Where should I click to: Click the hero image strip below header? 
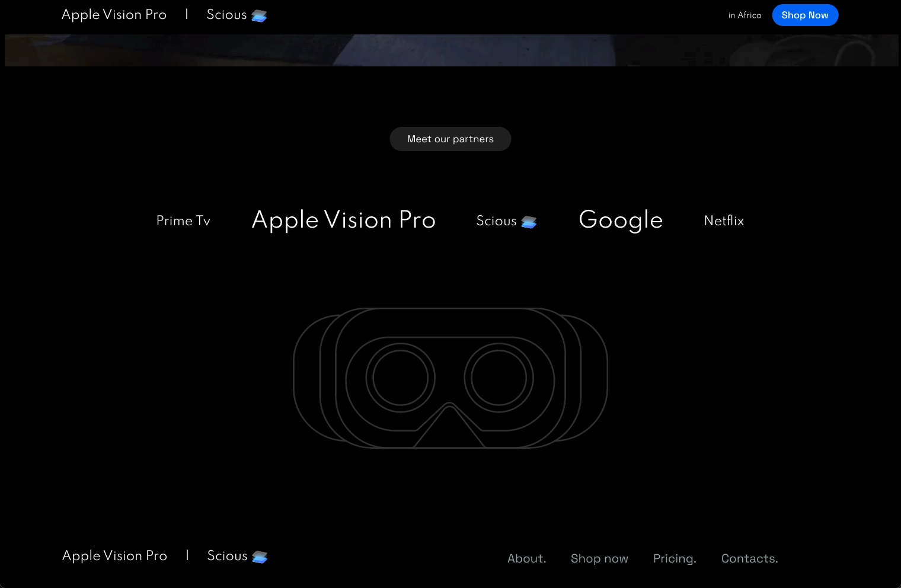(x=452, y=50)
